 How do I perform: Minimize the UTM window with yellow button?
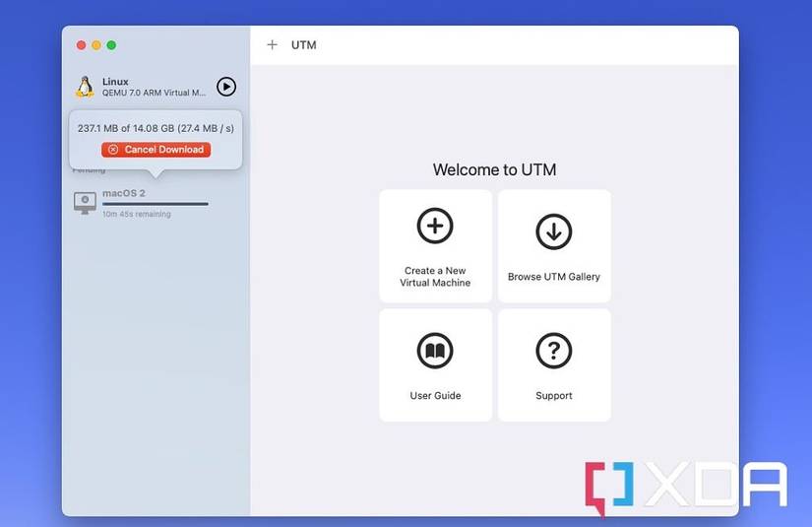[96, 45]
